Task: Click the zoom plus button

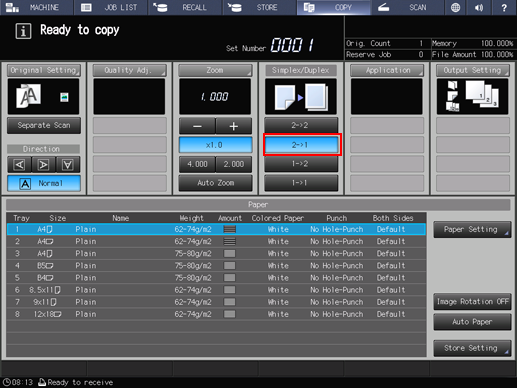Action: point(234,126)
